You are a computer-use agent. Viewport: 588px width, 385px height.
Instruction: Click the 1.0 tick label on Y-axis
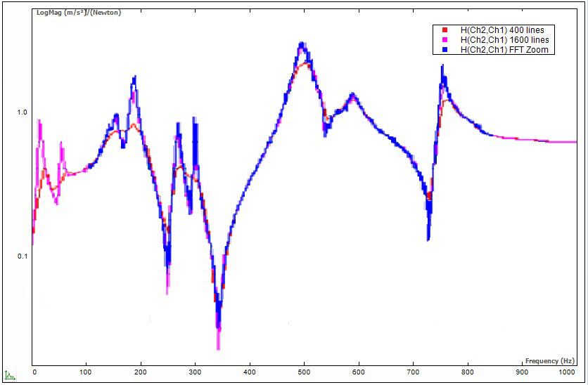pos(21,112)
